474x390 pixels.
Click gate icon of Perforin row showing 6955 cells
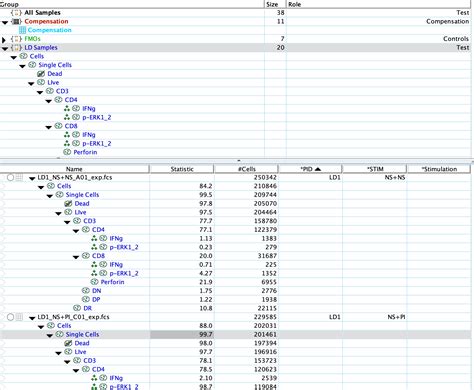coord(94,282)
